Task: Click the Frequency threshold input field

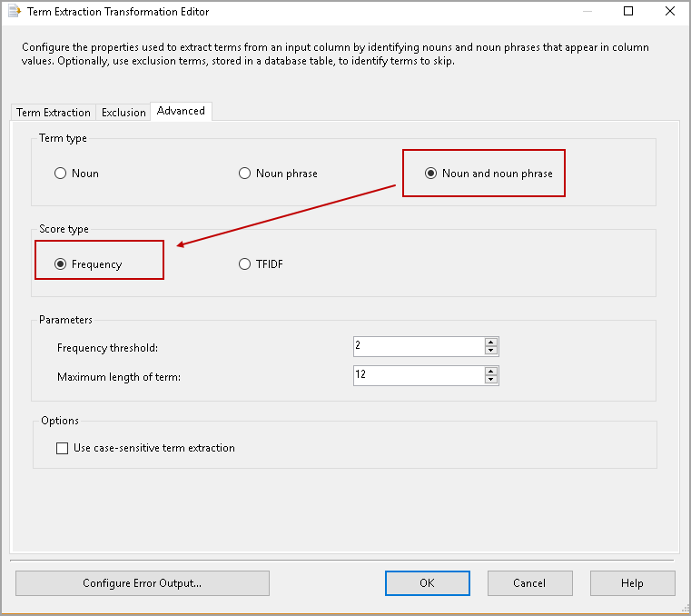Action: (x=418, y=346)
